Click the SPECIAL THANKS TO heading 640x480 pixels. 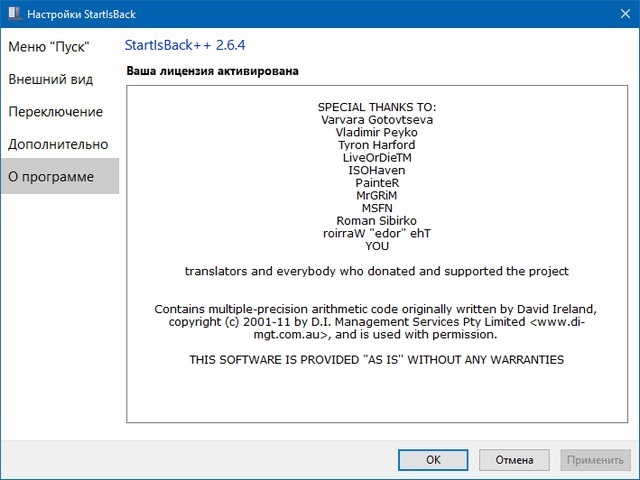pos(377,107)
